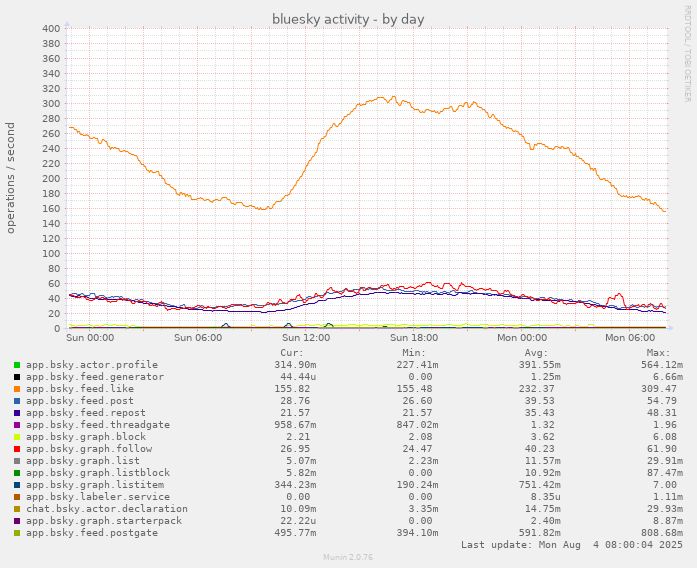Click the app.bsky.labeler.service brown swatch
Image resolution: width=697 pixels, height=568 pixels.
17,497
